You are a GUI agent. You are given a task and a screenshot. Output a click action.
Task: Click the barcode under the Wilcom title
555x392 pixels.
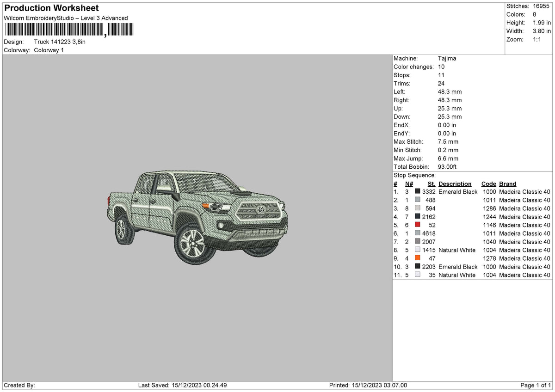coord(68,30)
